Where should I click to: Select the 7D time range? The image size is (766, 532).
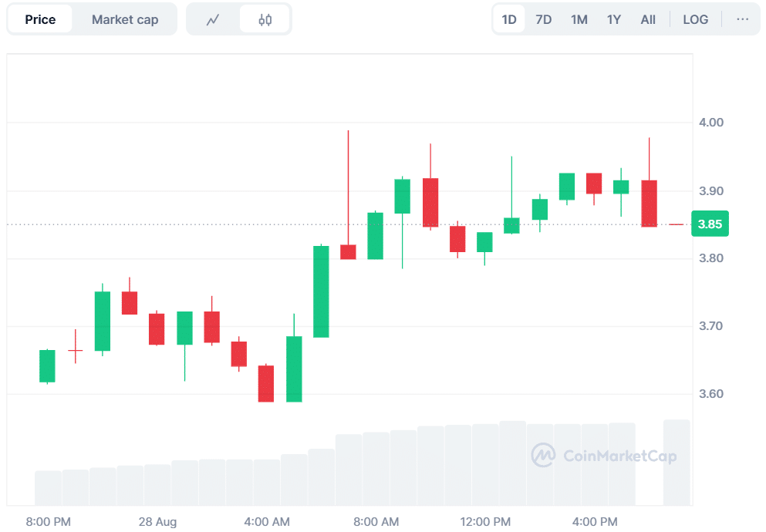pyautogui.click(x=544, y=19)
